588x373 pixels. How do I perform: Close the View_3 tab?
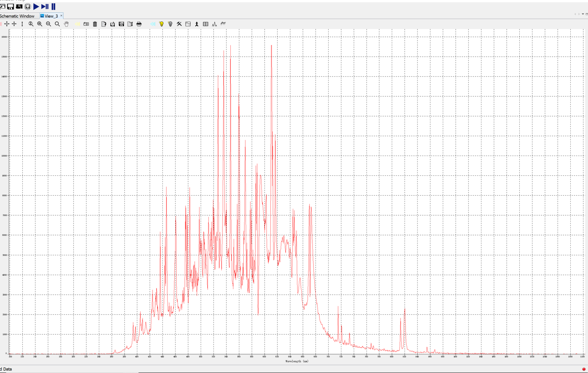coord(61,16)
